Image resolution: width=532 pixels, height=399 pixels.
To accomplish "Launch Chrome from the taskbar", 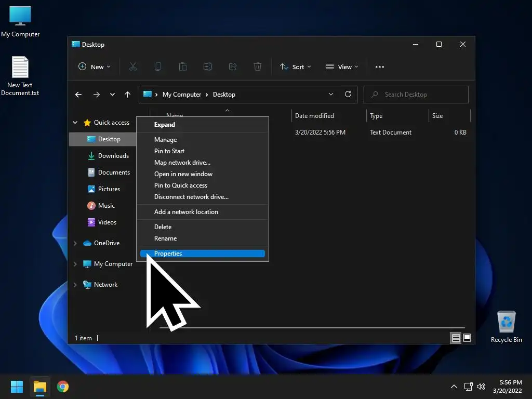I will [x=63, y=387].
